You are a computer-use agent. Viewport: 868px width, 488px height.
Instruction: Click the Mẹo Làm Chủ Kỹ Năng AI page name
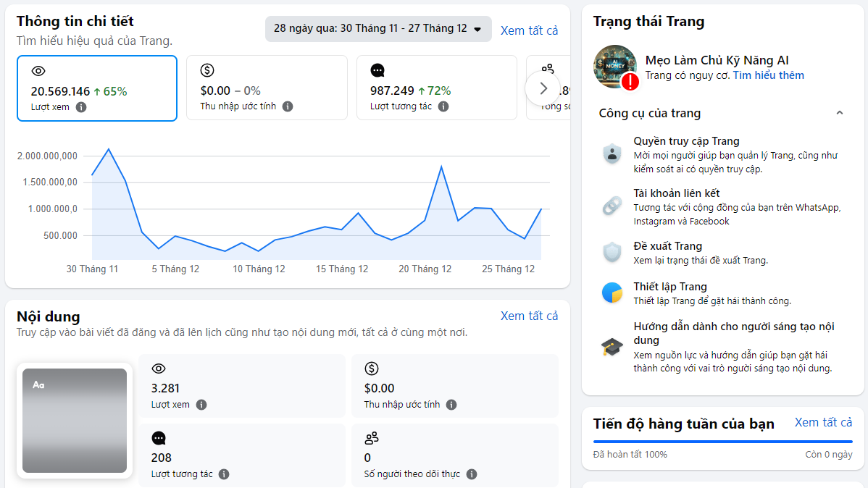click(x=717, y=60)
